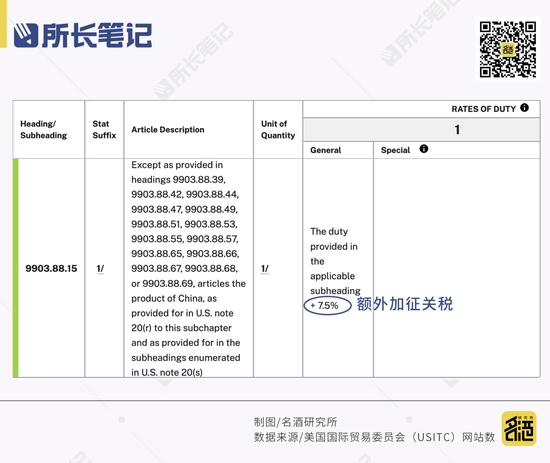Click the RATES OF DUTY header text
This screenshot has width=550, height=463.
(483, 109)
